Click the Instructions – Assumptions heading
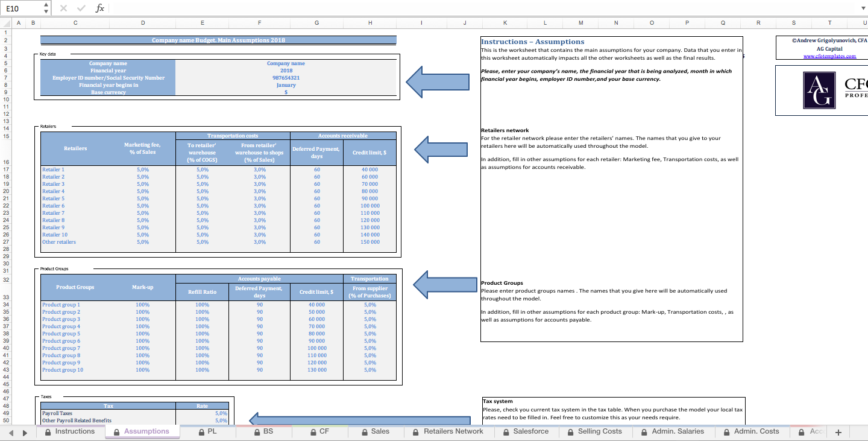The width and height of the screenshot is (868, 441). coord(533,42)
